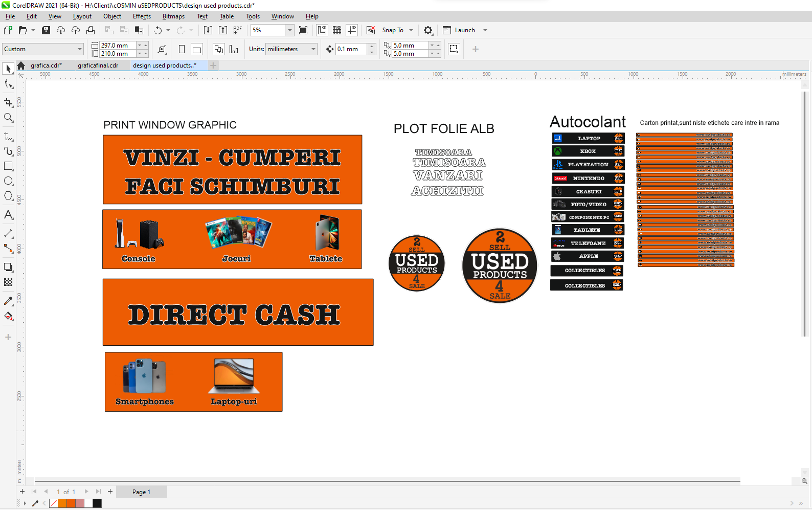Select the Interactive Fill tool

coord(8,316)
